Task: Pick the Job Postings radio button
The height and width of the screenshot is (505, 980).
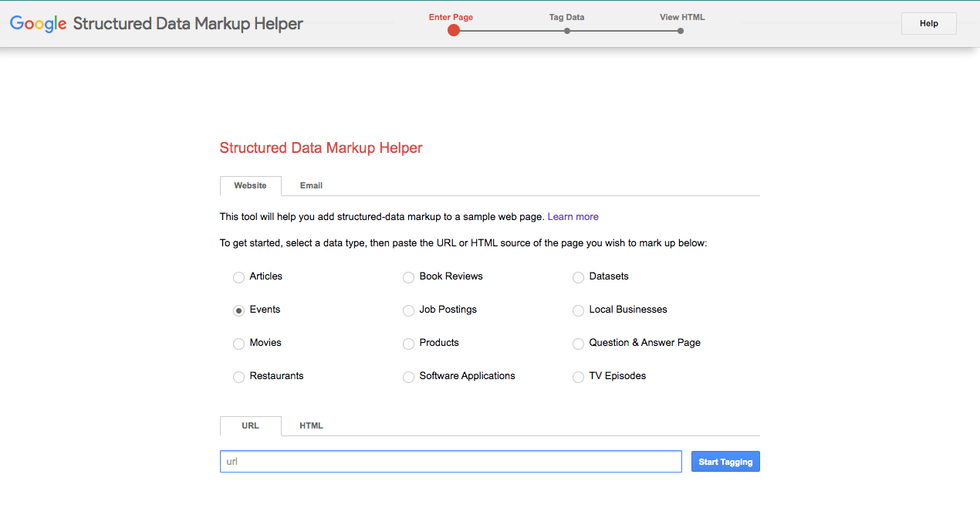Action: (409, 310)
